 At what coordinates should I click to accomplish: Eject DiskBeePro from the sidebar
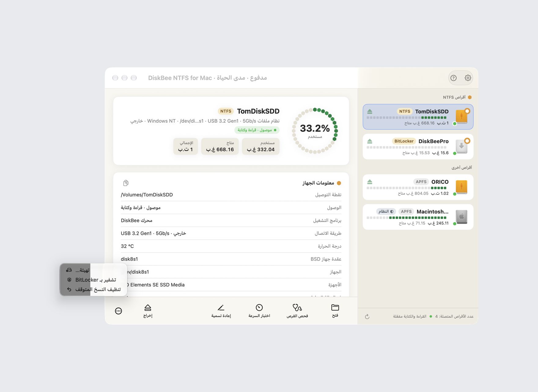click(370, 141)
